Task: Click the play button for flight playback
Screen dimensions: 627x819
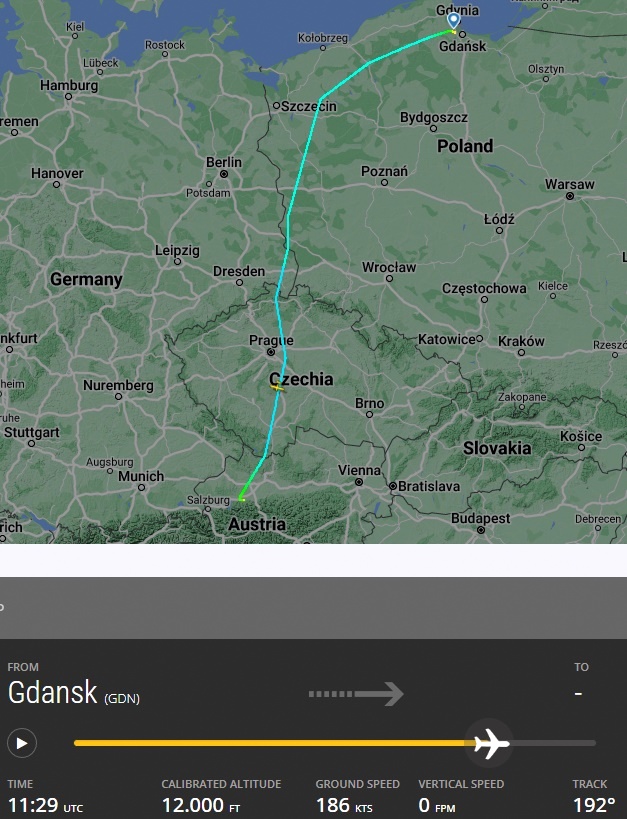Action: tap(22, 743)
